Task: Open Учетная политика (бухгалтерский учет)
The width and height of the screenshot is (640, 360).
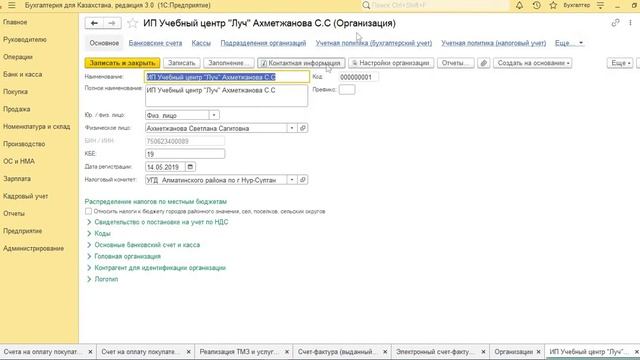Action: click(373, 43)
